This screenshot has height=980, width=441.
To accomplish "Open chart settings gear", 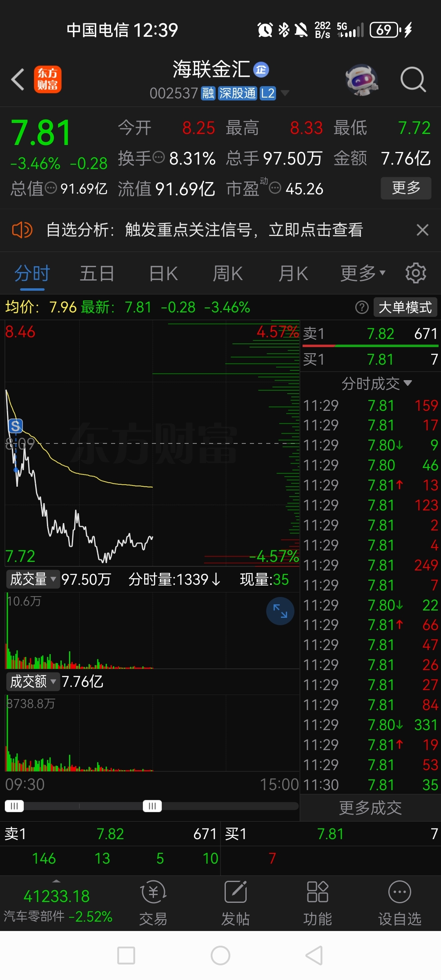I will [x=416, y=273].
